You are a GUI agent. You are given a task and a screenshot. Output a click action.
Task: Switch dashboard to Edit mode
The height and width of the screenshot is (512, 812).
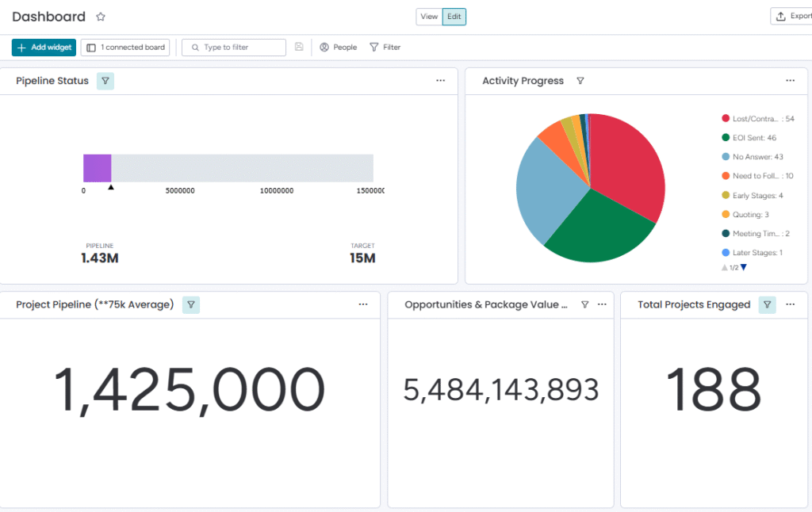tap(454, 17)
